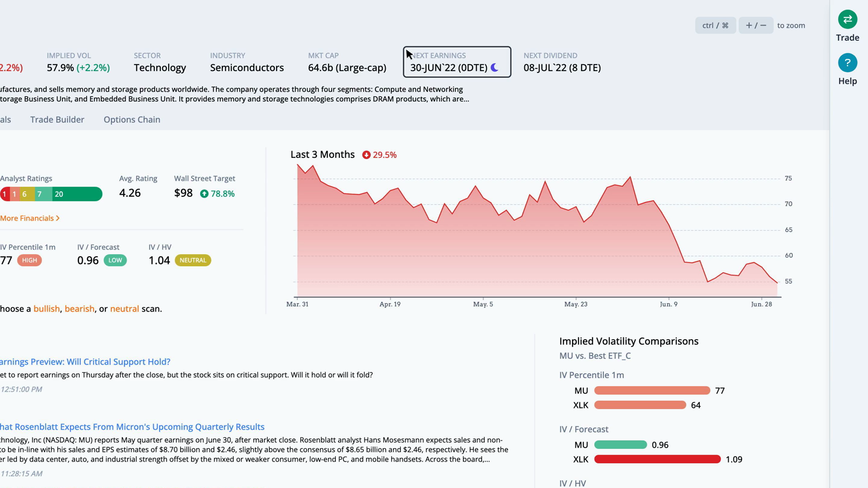Click the LOW badge for IV / Forecast
The height and width of the screenshot is (488, 868).
[115, 260]
